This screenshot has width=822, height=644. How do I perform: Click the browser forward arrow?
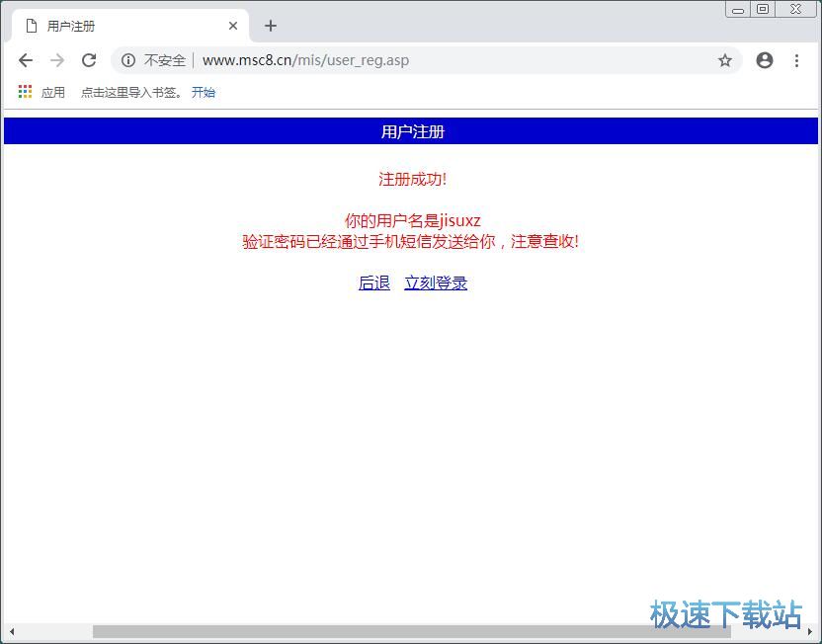[57, 60]
